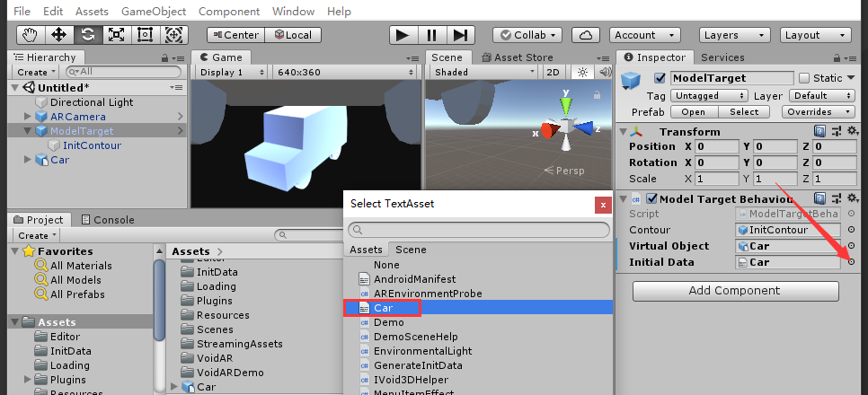Screen dimensions: 868x395
Task: Toggle pivot mode Center button
Action: (x=235, y=35)
